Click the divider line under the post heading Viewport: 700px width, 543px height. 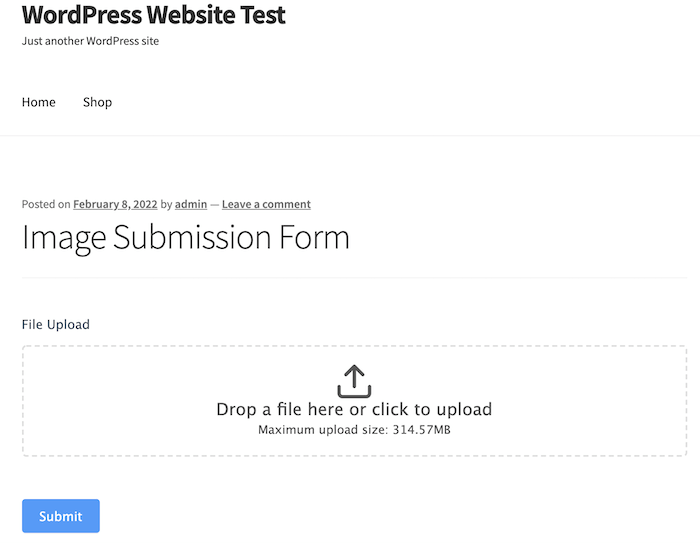(x=354, y=278)
